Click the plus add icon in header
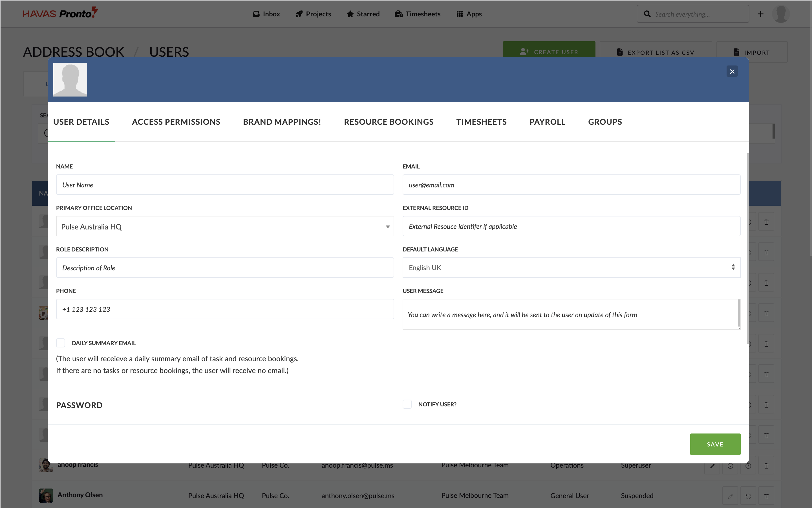 (760, 14)
